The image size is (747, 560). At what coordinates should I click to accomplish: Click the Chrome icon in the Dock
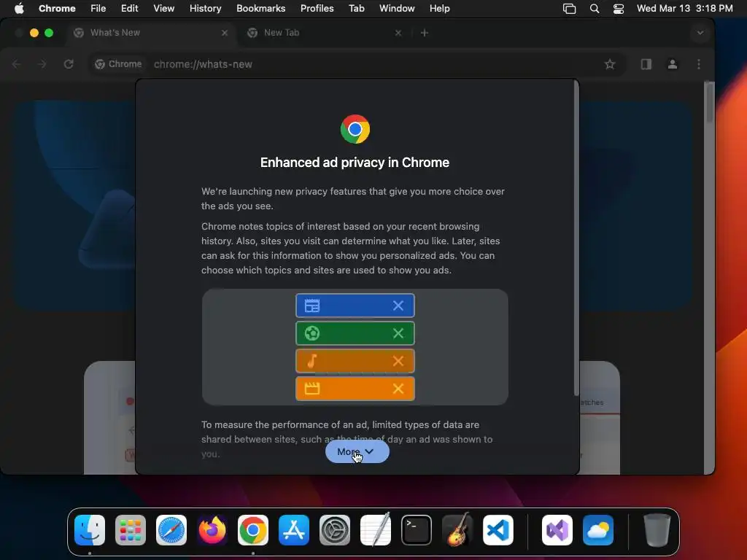tap(253, 530)
